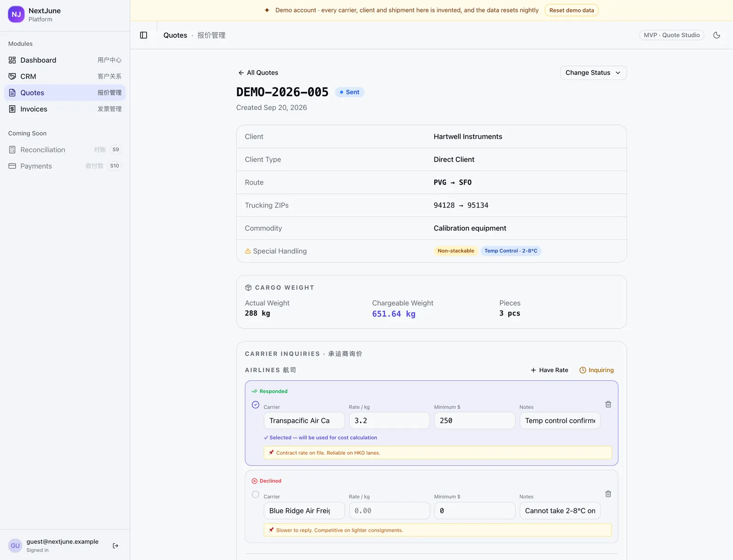Click the Quotes document icon in sidebar

tap(12, 93)
